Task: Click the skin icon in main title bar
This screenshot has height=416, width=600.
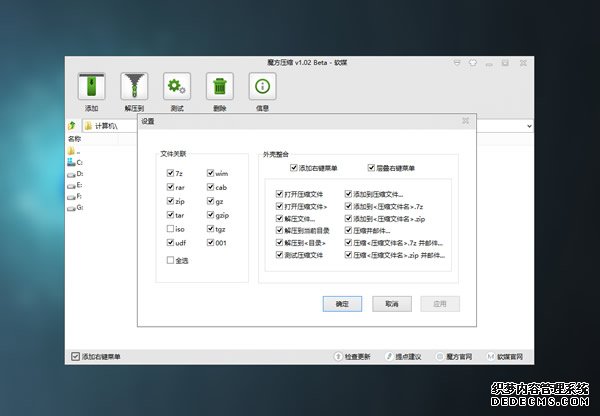Action: (473, 63)
